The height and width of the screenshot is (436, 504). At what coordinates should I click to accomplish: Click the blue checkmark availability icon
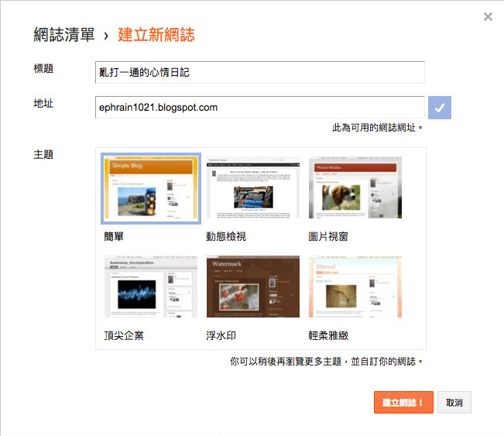point(440,108)
